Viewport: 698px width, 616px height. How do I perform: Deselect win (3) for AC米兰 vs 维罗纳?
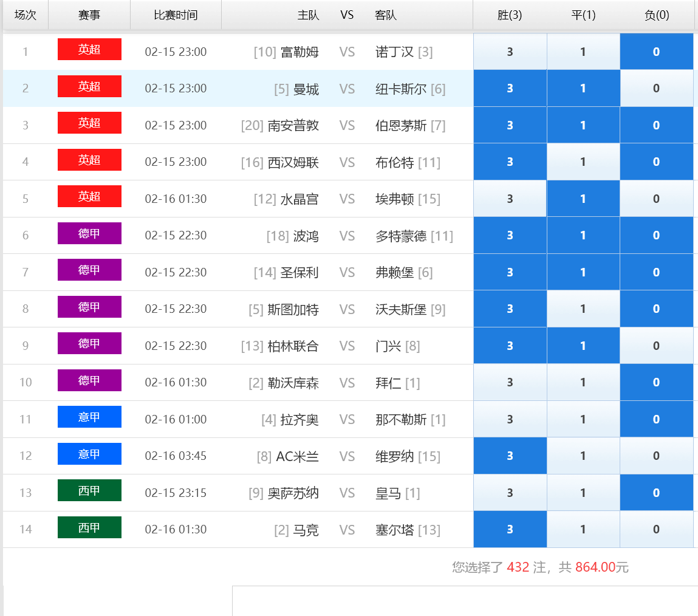coord(510,456)
